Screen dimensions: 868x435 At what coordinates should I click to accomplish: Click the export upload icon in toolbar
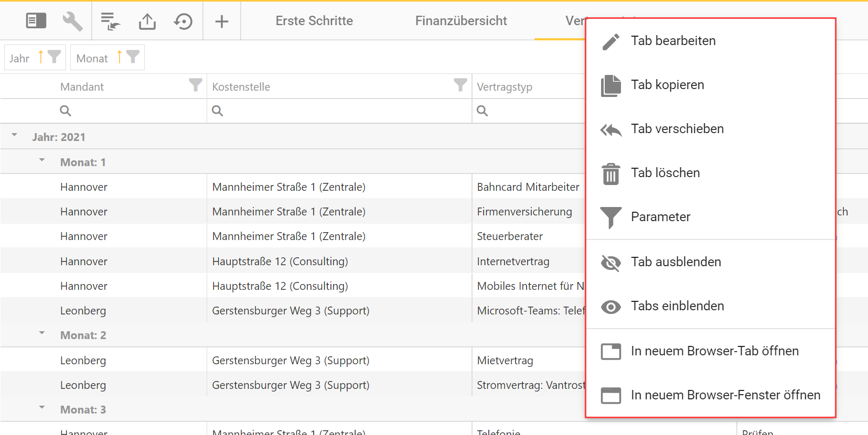tap(147, 21)
